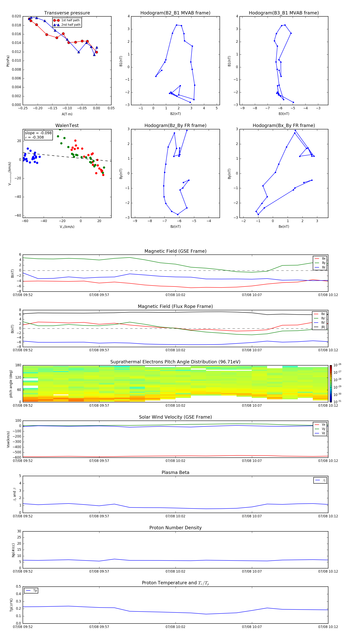This screenshot has height=644, width=351.
Task: Click 'Magnetic Field (GSE Frame)' title
Action: (x=175, y=251)
